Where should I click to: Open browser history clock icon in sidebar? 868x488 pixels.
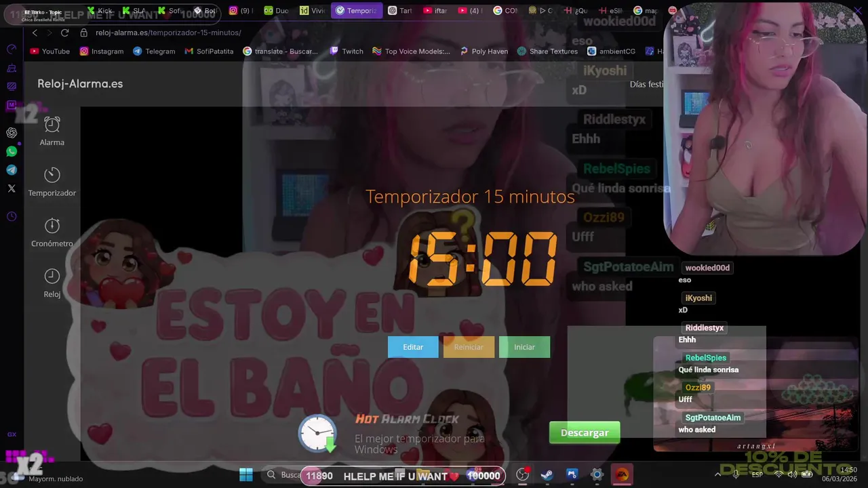pyautogui.click(x=12, y=217)
